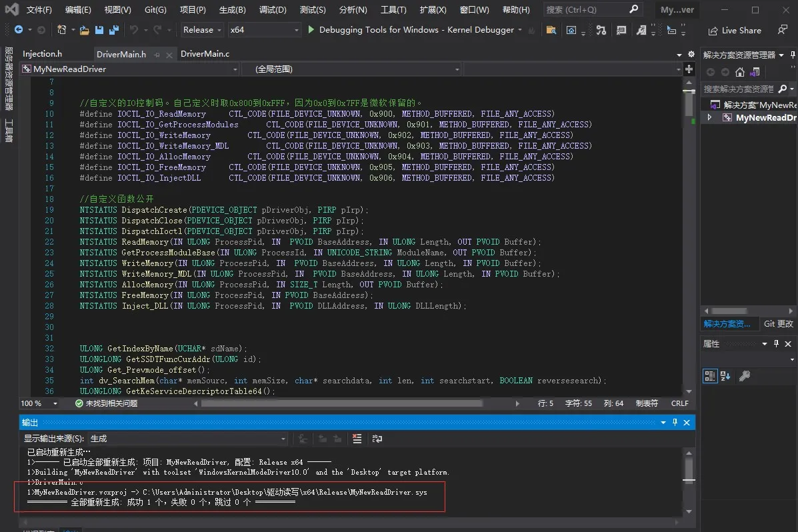Open the x64 platform dropdown
This screenshot has width=798, height=532.
(265, 30)
